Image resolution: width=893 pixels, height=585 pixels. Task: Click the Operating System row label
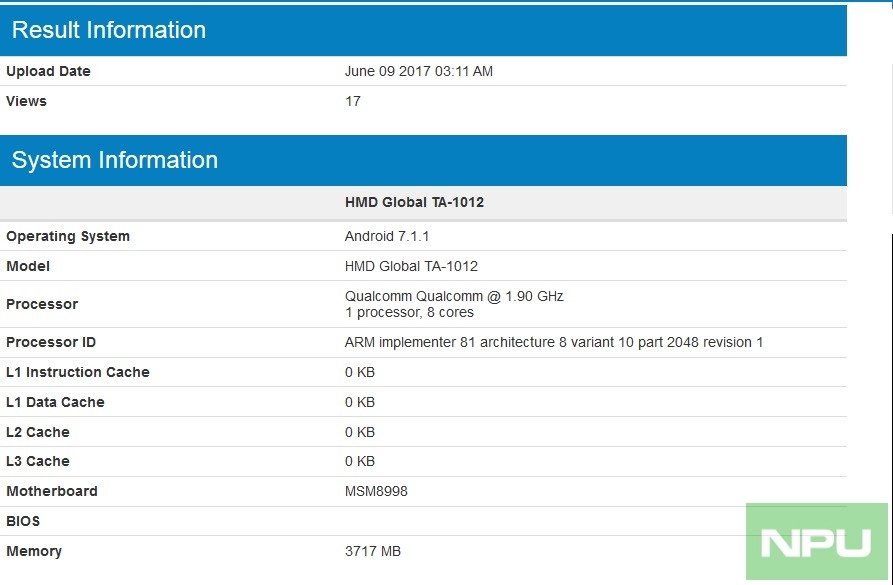[68, 236]
